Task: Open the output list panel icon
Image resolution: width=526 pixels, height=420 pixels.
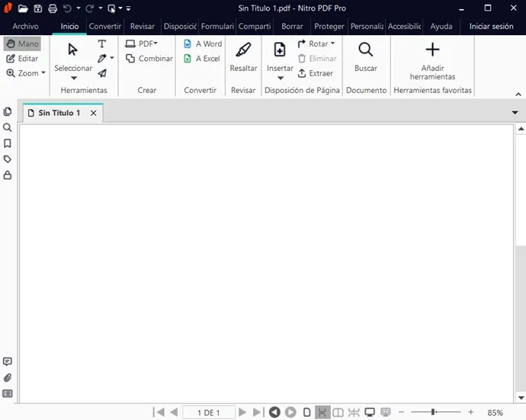Action: tap(8, 393)
